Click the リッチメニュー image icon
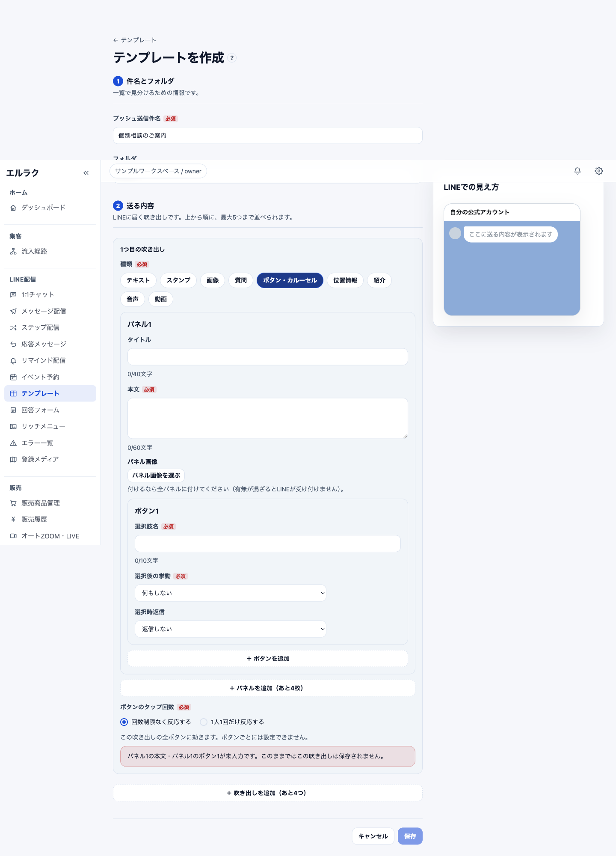Viewport: 616px width, 856px height. pos(13,426)
